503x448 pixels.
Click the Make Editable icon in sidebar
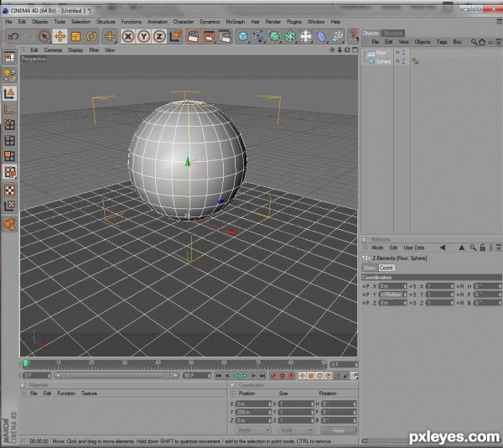(9, 75)
